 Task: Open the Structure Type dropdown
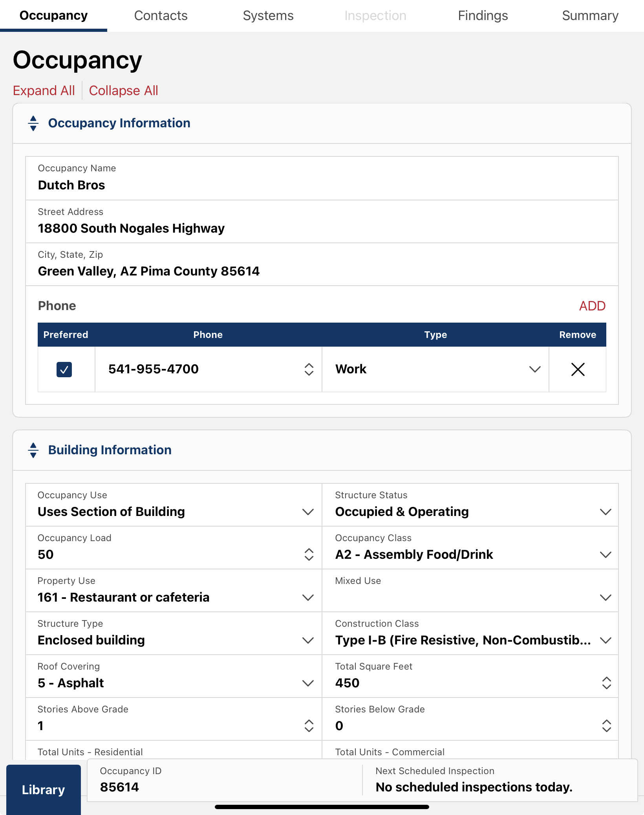click(x=174, y=633)
